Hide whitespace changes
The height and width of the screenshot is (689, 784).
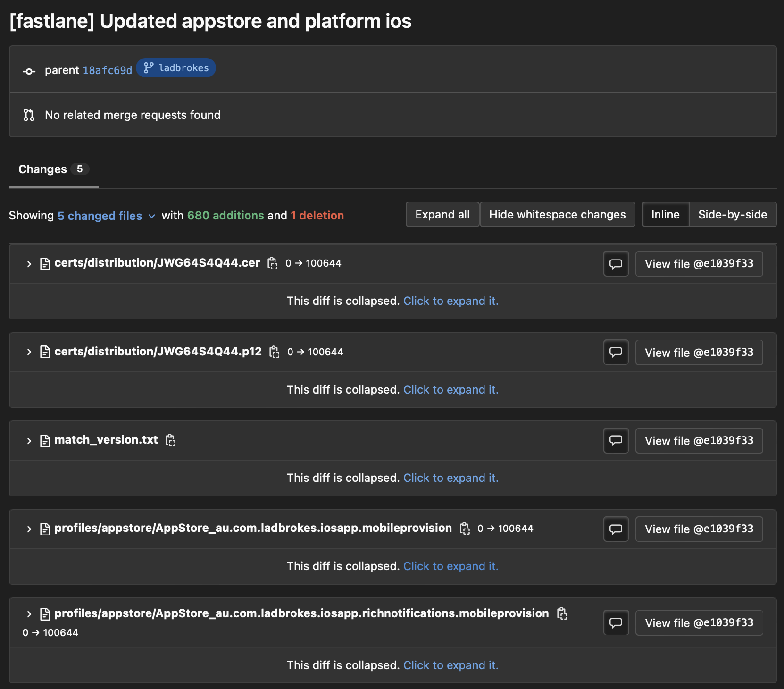(x=558, y=215)
